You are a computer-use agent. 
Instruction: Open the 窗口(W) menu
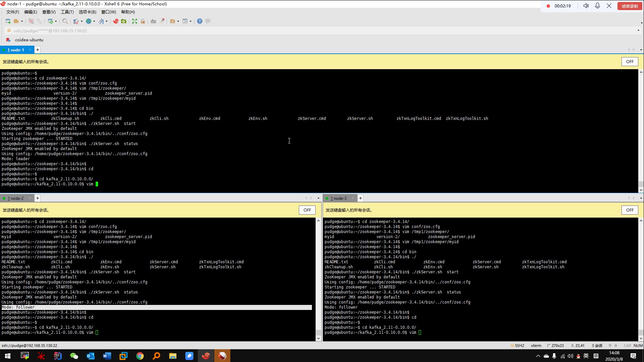pos(109,12)
